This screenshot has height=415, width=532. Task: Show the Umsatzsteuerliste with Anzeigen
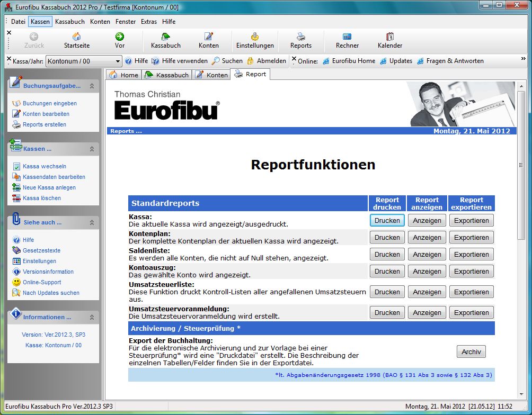coord(427,292)
